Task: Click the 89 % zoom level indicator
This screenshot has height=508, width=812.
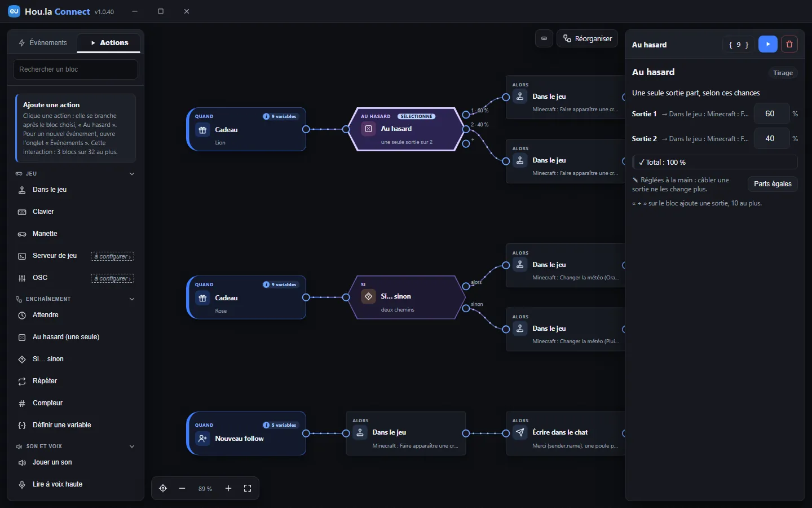Action: (x=205, y=489)
